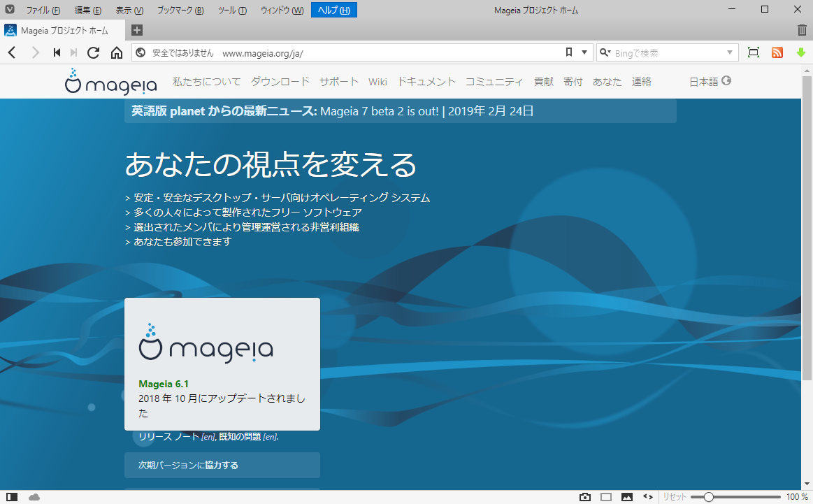Click the zoom slider handle
The image size is (813, 504).
click(x=708, y=497)
